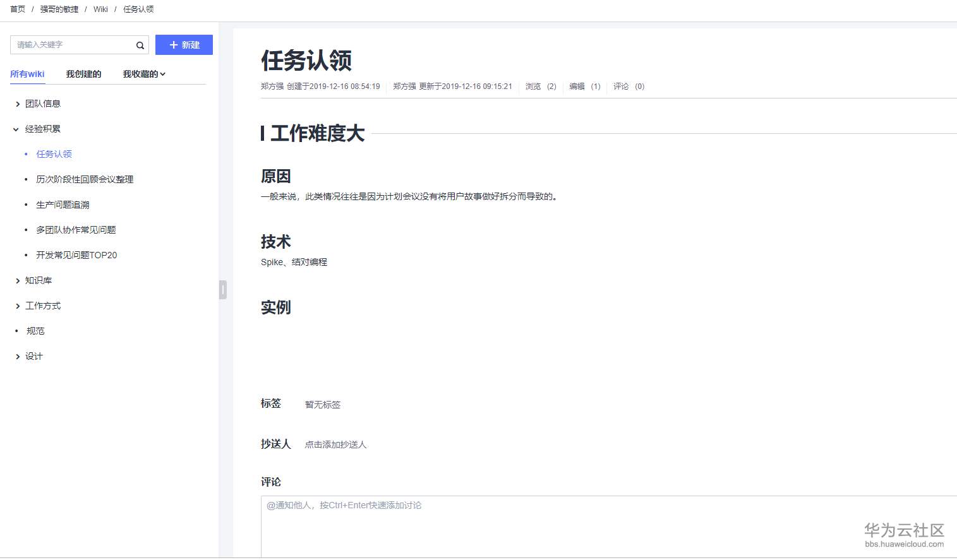Click the 经验积累 tree label
The image size is (957, 560).
(43, 129)
